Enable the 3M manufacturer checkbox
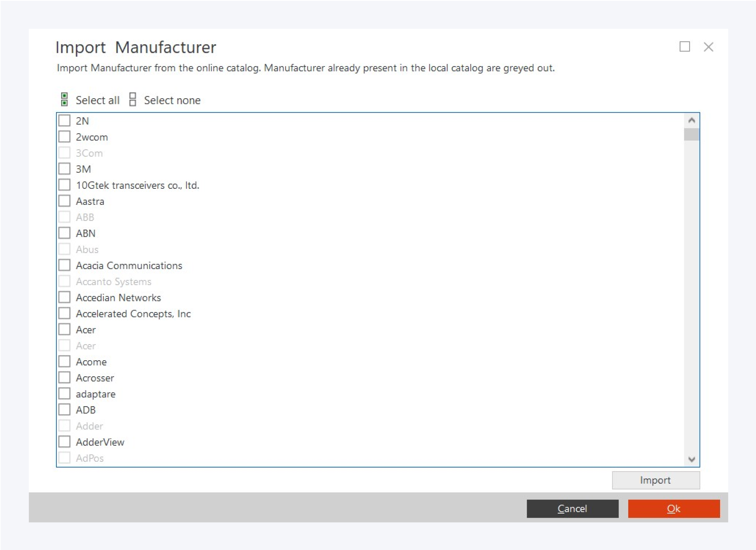756x550 pixels. 64,169
